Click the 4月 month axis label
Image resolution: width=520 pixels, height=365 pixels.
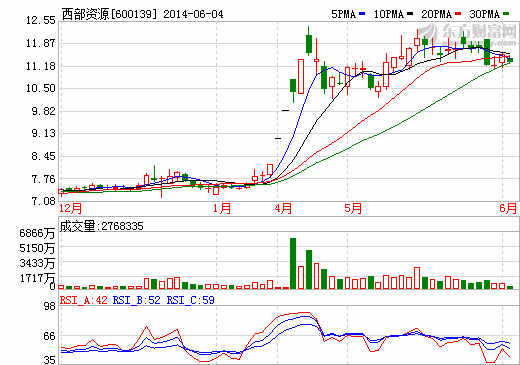(x=283, y=209)
